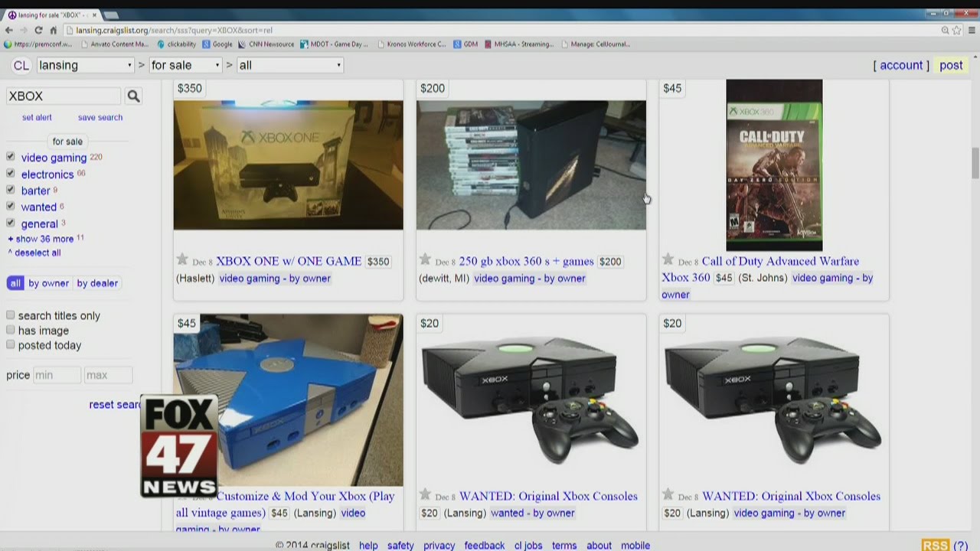Click the question mark help next to RSS
The height and width of the screenshot is (551, 980).
pyautogui.click(x=960, y=545)
